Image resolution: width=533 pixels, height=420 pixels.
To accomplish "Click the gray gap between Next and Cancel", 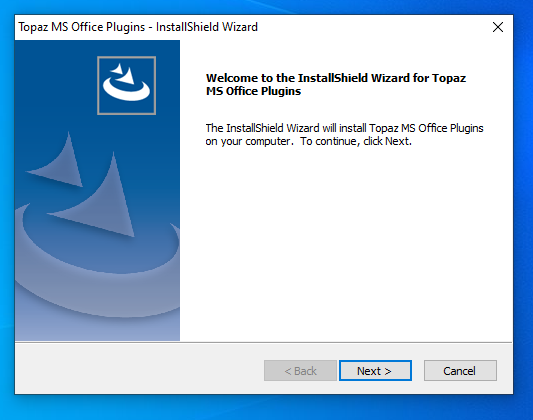I will pos(418,370).
